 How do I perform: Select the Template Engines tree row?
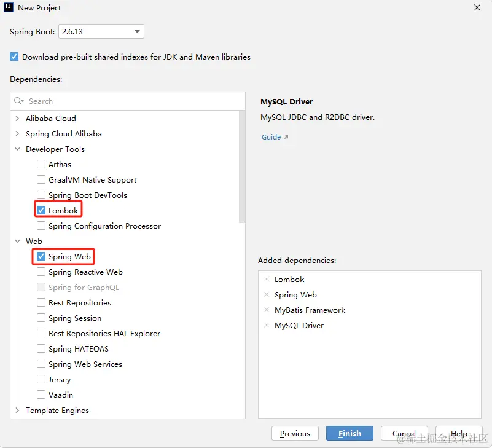coord(128,411)
